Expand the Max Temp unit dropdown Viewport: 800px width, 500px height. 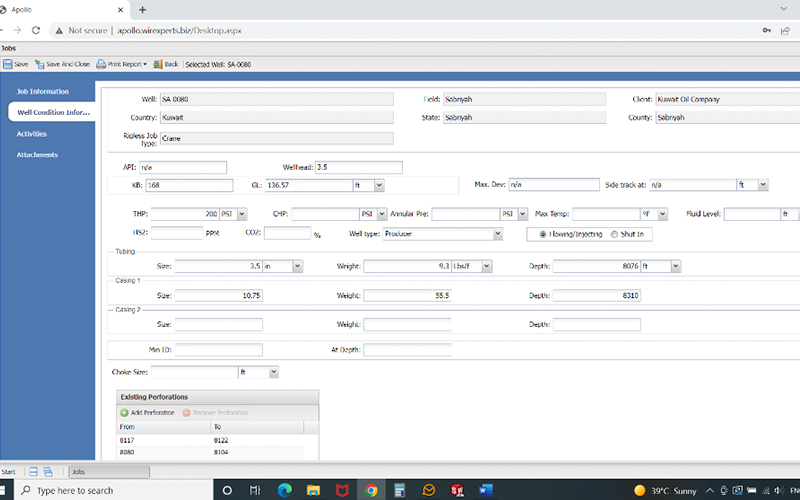tap(663, 214)
